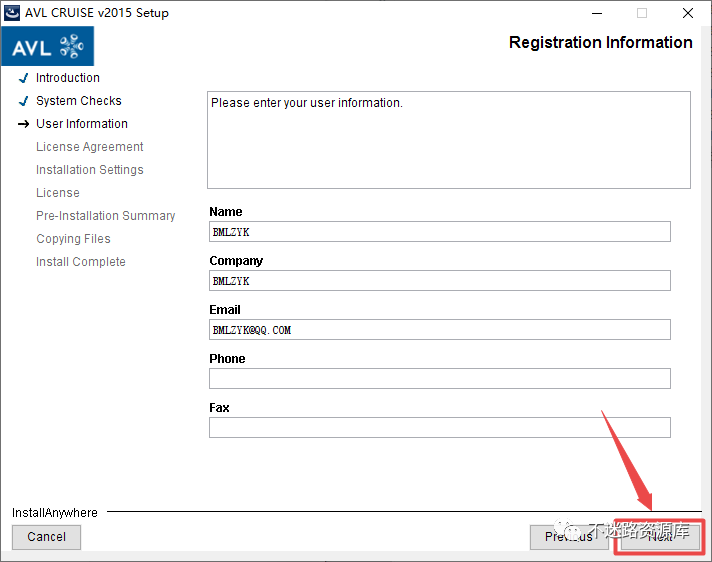The width and height of the screenshot is (712, 562).
Task: Click the Name field label
Action: tap(226, 212)
